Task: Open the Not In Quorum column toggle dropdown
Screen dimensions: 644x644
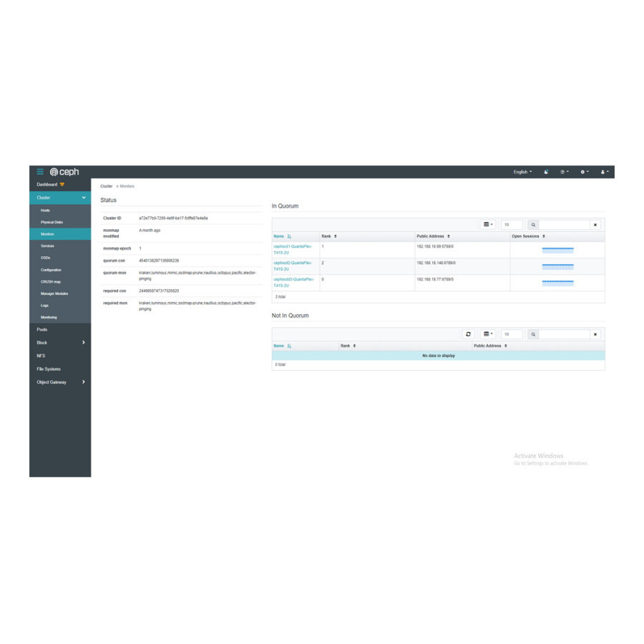Action: [488, 334]
